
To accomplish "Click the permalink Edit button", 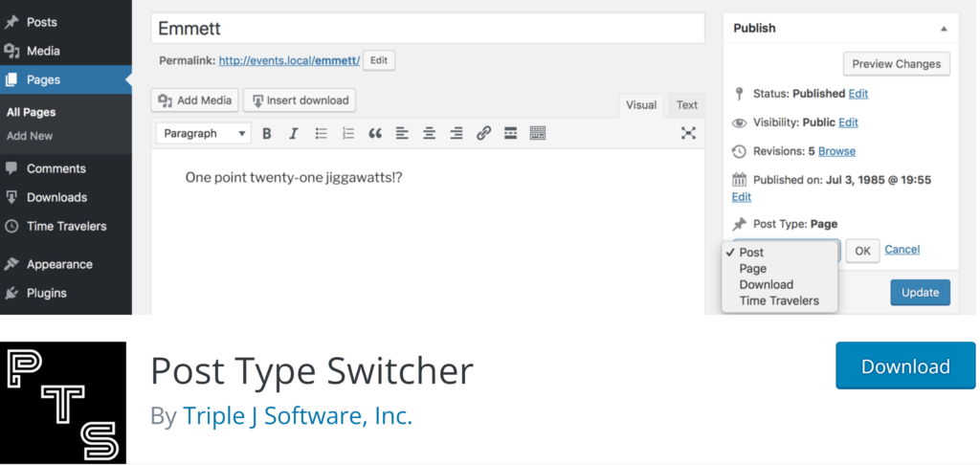I will coord(379,60).
